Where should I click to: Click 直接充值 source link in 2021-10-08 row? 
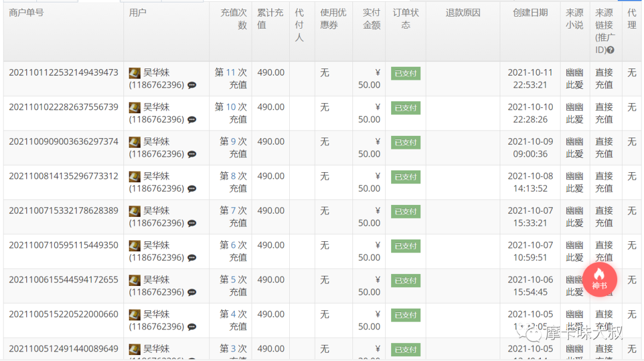click(604, 182)
